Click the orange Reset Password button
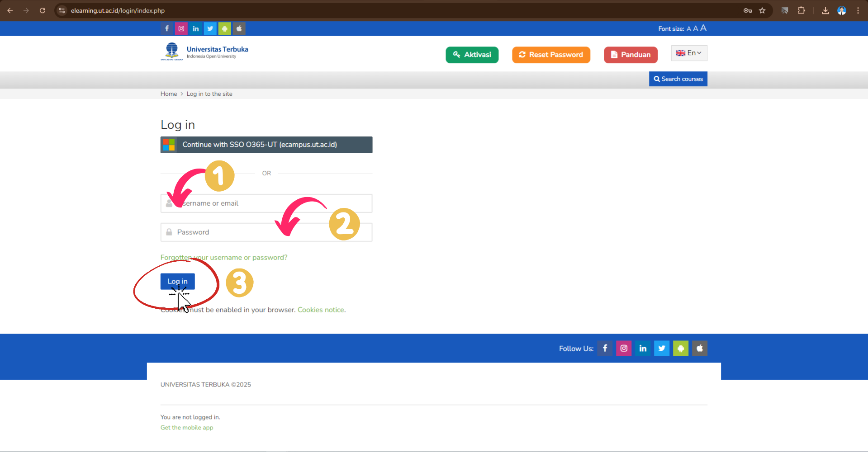 tap(551, 55)
